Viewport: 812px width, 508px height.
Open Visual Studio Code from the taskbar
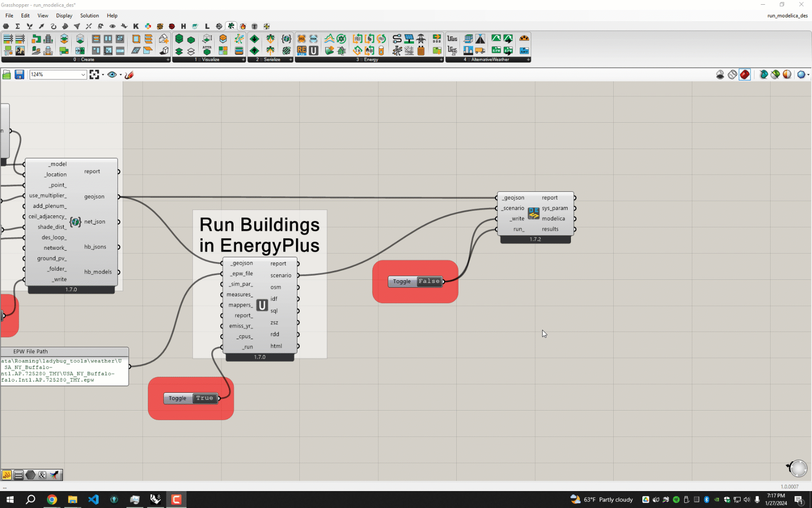pos(93,500)
